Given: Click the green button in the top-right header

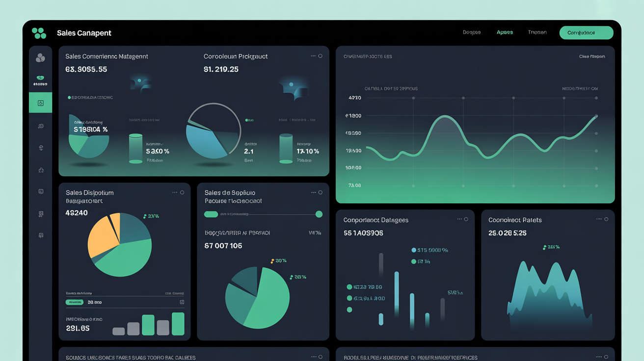Looking at the screenshot, I should (586, 33).
